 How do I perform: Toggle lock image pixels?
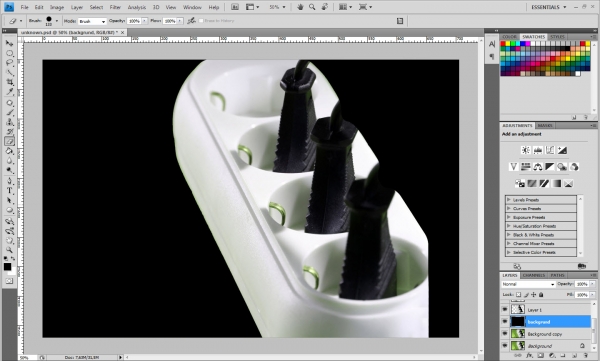click(526, 295)
